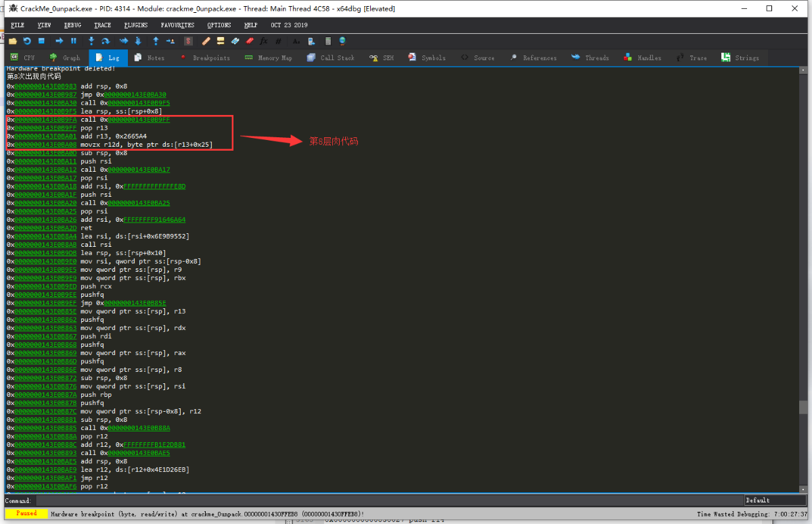Switch to the Threads tab
The width and height of the screenshot is (812, 524).
click(x=590, y=58)
